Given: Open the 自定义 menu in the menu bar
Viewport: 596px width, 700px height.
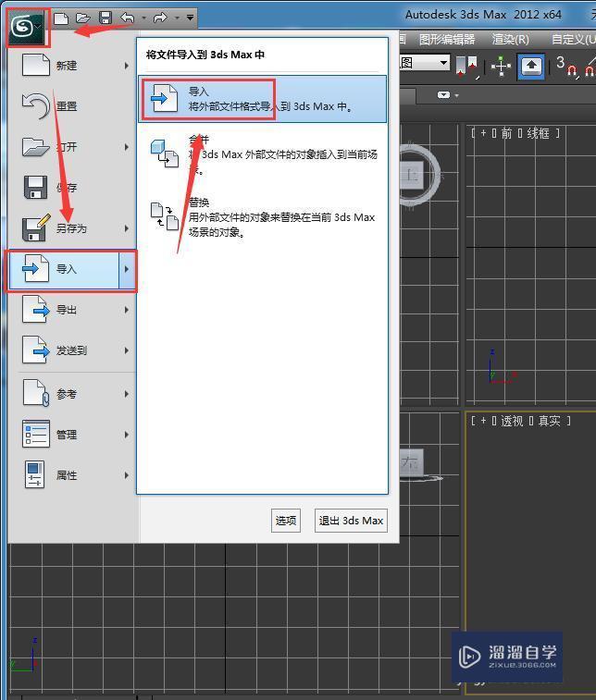Looking at the screenshot, I should click(574, 39).
